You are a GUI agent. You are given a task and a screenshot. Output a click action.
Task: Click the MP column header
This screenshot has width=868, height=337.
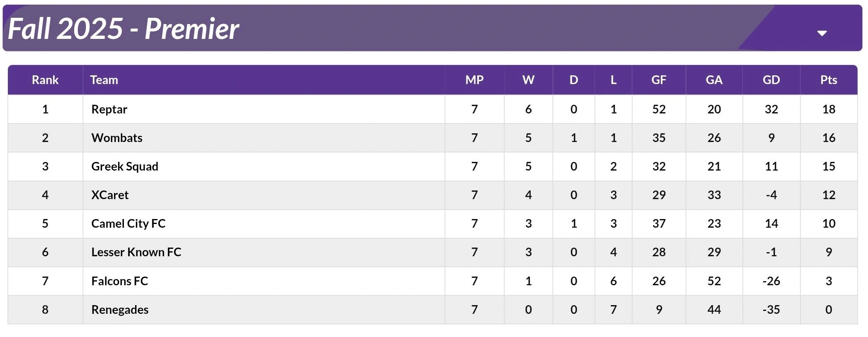pyautogui.click(x=474, y=80)
